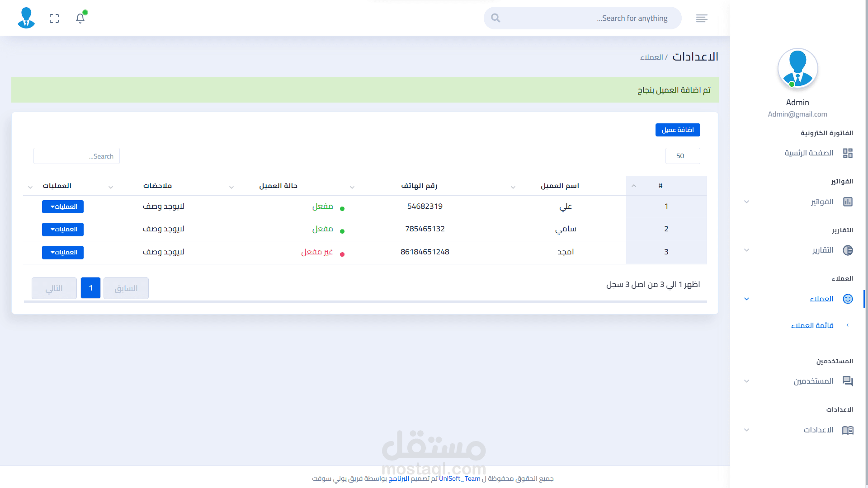
Task: Open قائمة العملاء submenu item
Action: click(x=812, y=326)
